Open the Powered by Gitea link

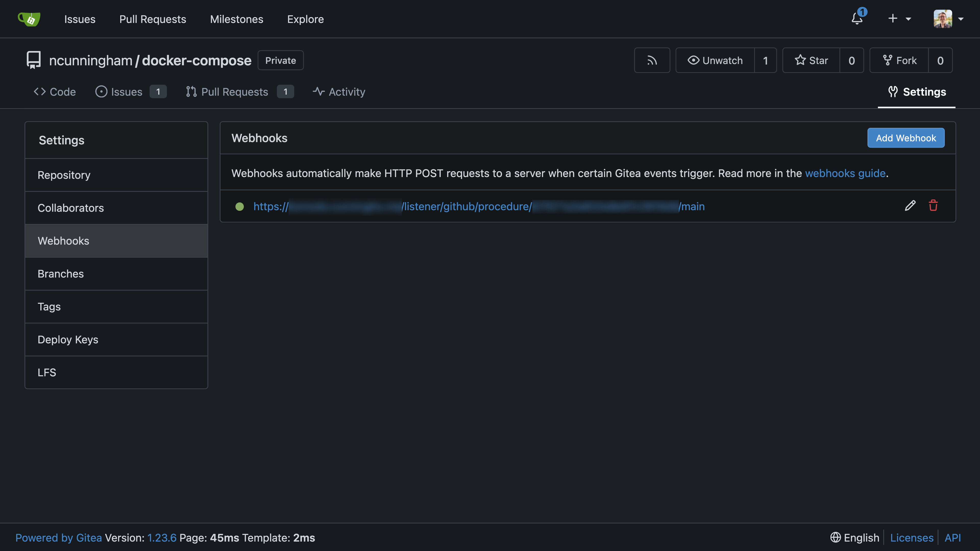[x=59, y=538]
